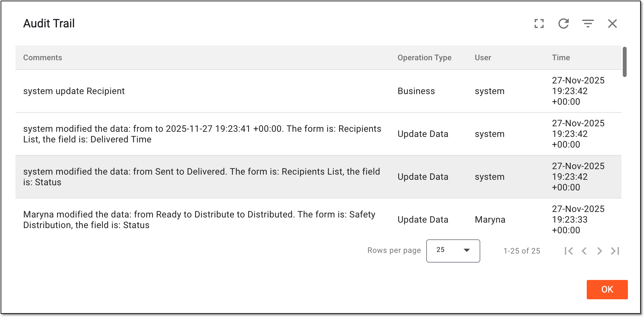
Task: Jump to last page of results
Action: [x=615, y=251]
